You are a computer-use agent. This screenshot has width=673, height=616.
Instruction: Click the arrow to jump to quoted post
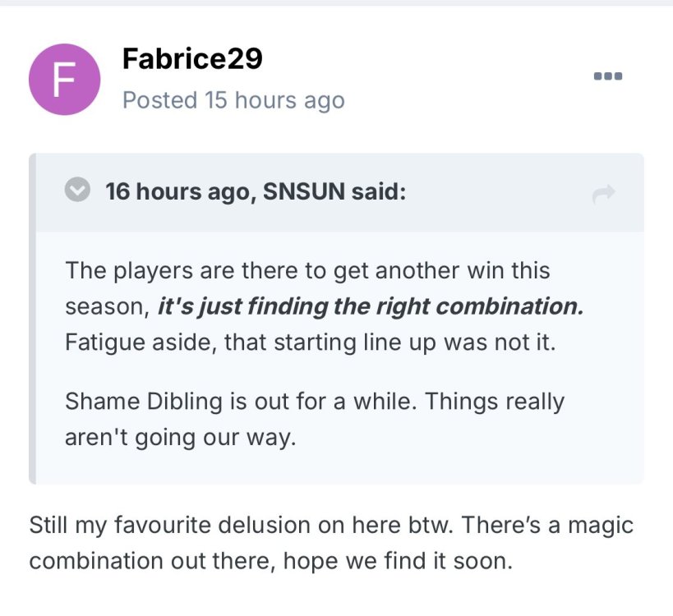pyautogui.click(x=603, y=194)
